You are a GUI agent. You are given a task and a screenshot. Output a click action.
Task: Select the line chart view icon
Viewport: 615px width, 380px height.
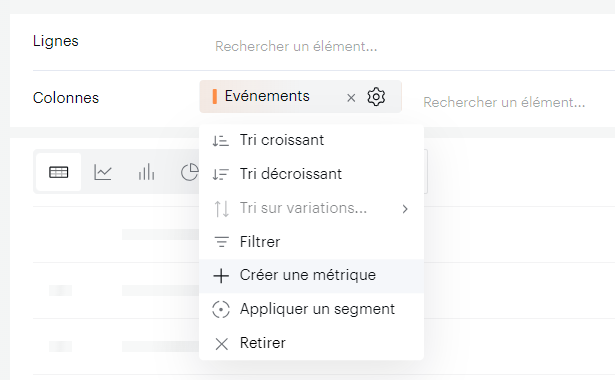tap(103, 172)
